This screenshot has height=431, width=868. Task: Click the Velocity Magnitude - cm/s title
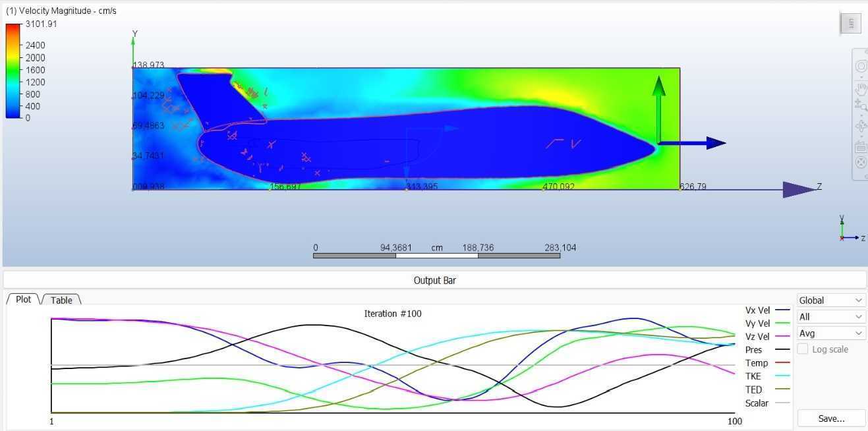61,11
